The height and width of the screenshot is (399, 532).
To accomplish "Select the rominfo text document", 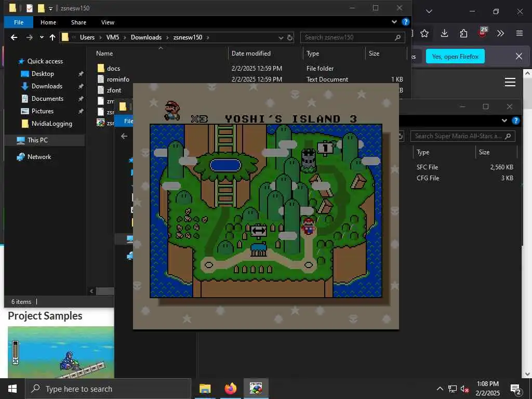I will [x=118, y=79].
